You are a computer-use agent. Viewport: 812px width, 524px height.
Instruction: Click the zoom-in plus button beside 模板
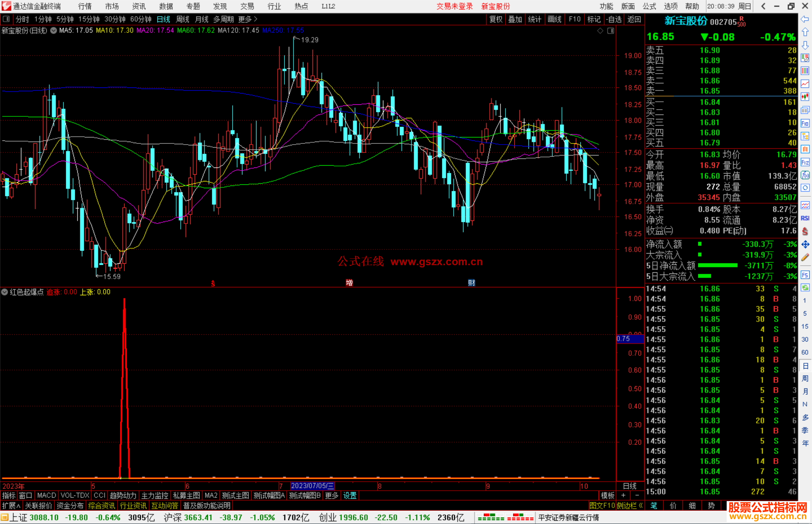point(623,495)
